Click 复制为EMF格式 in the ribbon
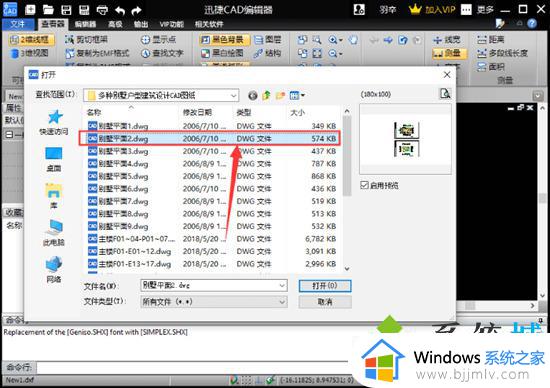The width and height of the screenshot is (550, 388). pyautogui.click(x=98, y=53)
